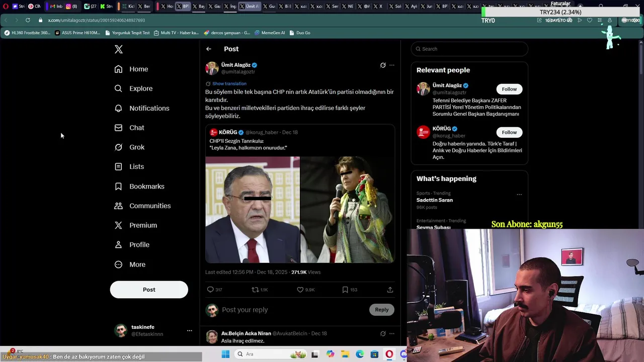644x362 pixels.
Task: Click the back arrow next to Post
Action: click(209, 49)
